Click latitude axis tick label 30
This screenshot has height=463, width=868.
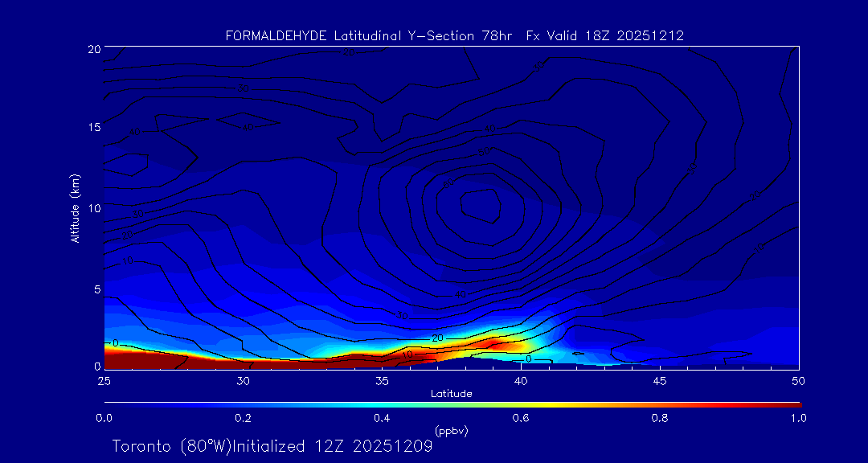coord(243,380)
